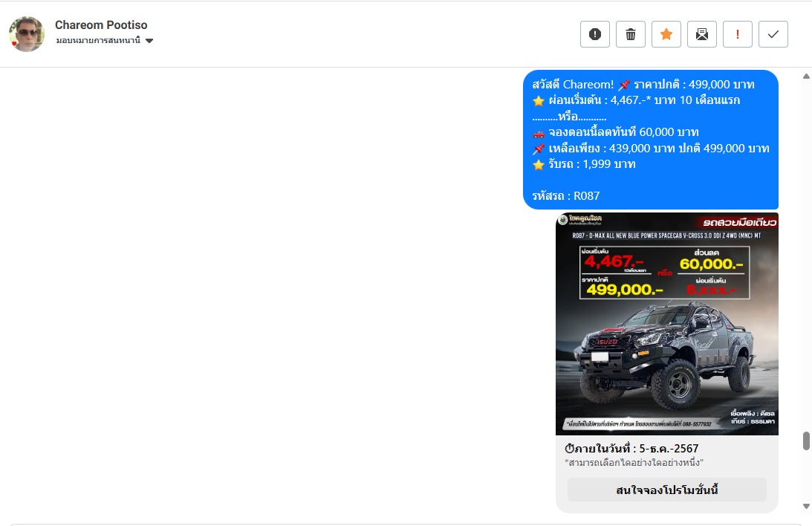Star the conversation with orange star
The image size is (812, 526).
(666, 34)
